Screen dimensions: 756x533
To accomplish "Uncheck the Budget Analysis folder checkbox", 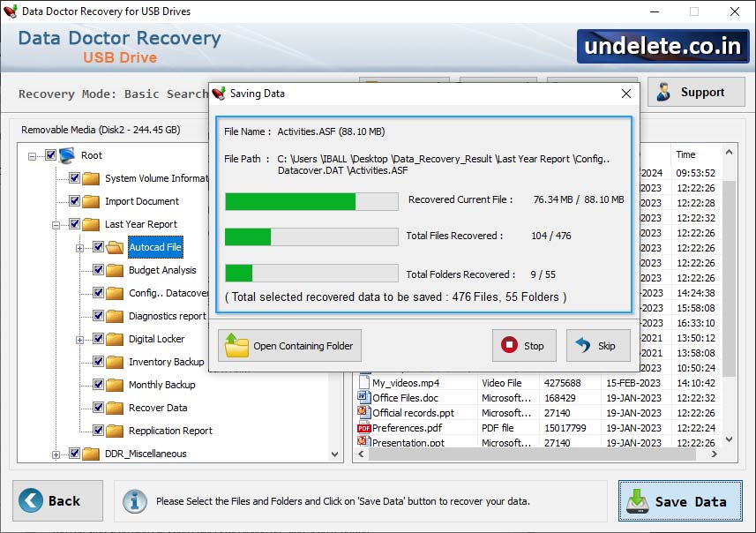I will [x=98, y=269].
